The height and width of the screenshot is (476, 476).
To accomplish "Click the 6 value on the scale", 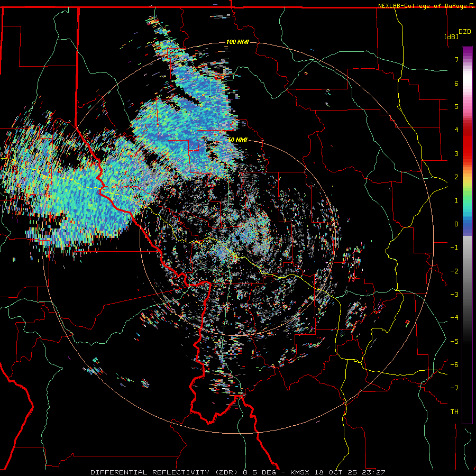I will 456,83.
